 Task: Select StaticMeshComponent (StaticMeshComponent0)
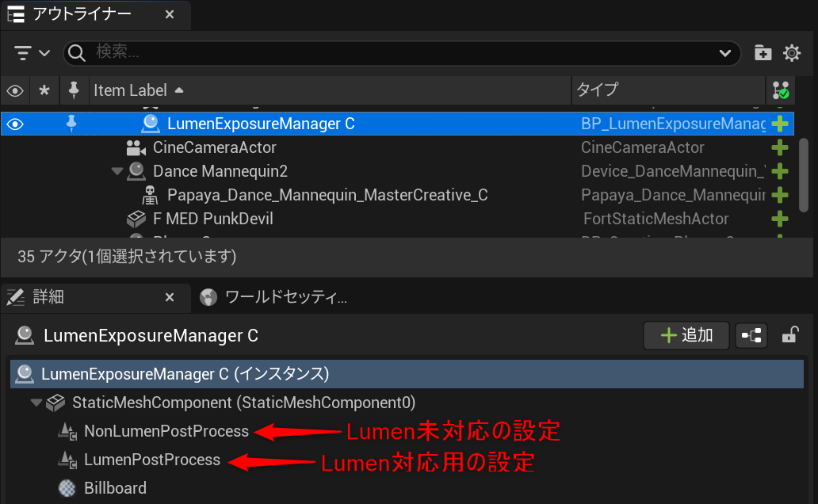tap(243, 403)
